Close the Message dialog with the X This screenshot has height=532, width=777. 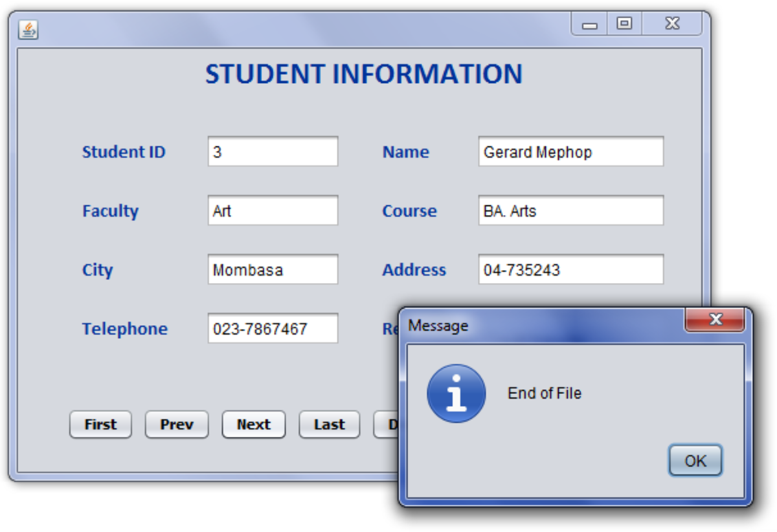(x=715, y=320)
